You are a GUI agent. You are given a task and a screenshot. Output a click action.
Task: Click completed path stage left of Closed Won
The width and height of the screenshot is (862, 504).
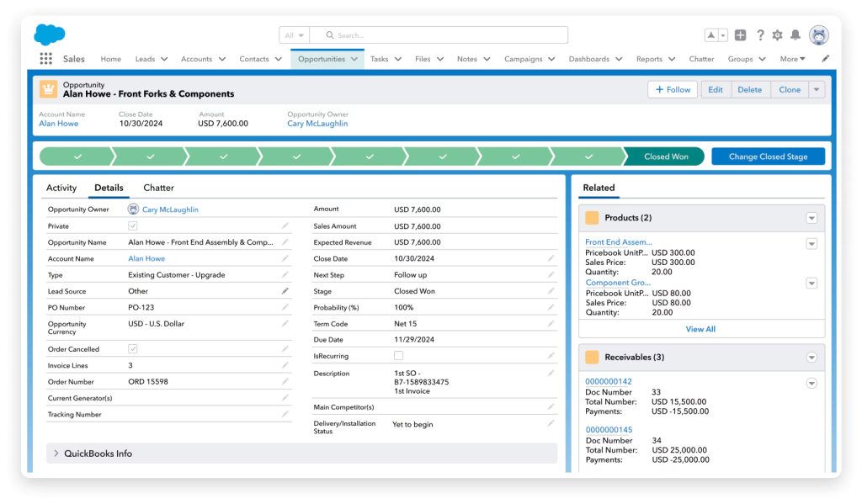click(588, 157)
